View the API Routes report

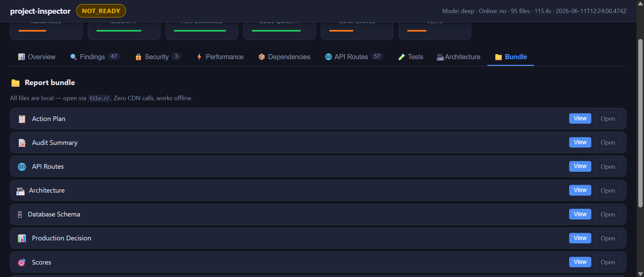580,166
